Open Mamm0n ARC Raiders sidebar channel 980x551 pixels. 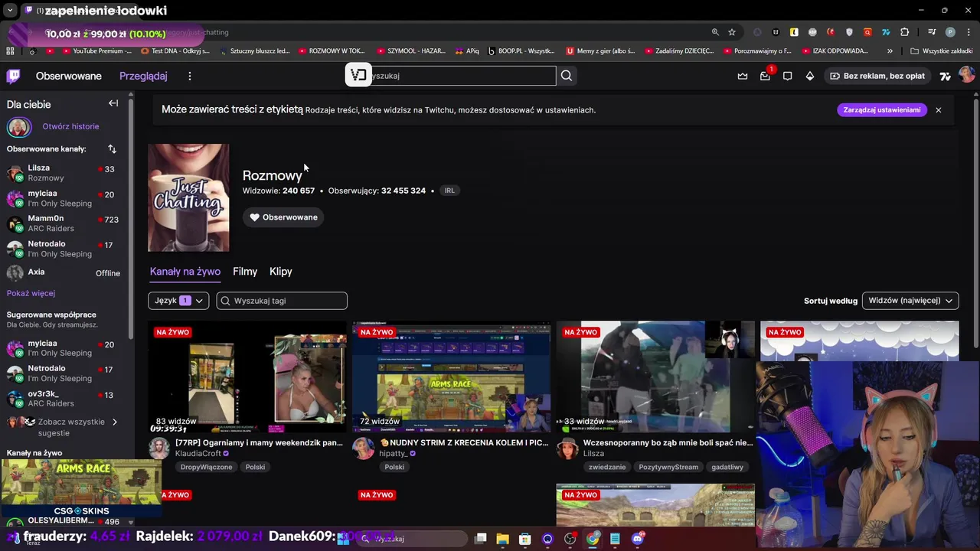coord(63,223)
